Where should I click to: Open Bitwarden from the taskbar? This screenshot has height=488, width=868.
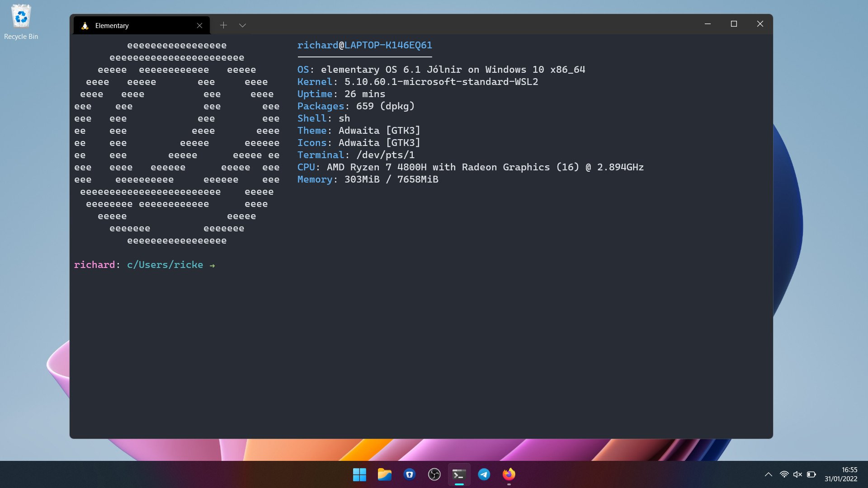(409, 474)
